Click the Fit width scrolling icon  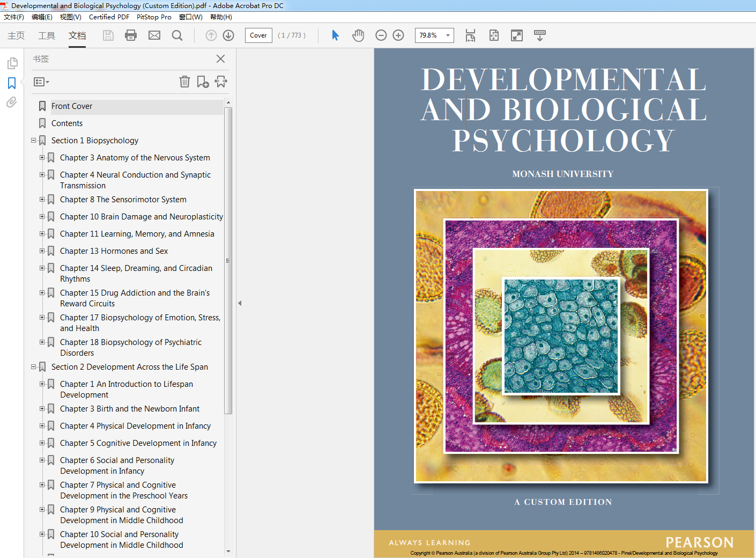point(470,35)
